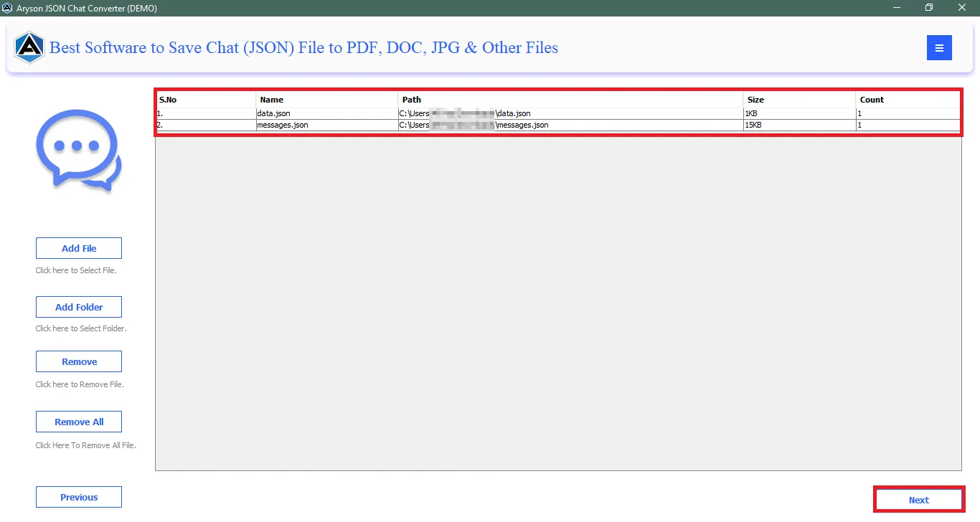The height and width of the screenshot is (522, 980).
Task: Minimize the application window
Action: [x=896, y=8]
